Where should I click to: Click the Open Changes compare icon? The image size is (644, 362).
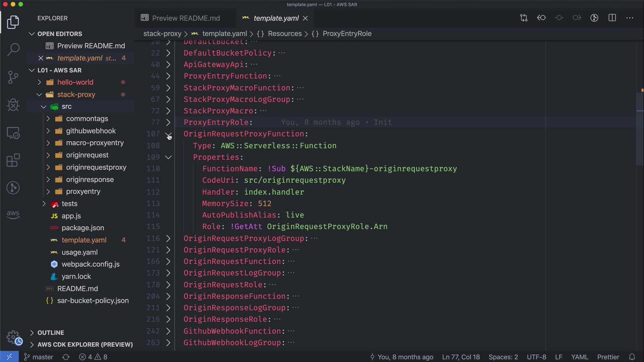click(524, 18)
